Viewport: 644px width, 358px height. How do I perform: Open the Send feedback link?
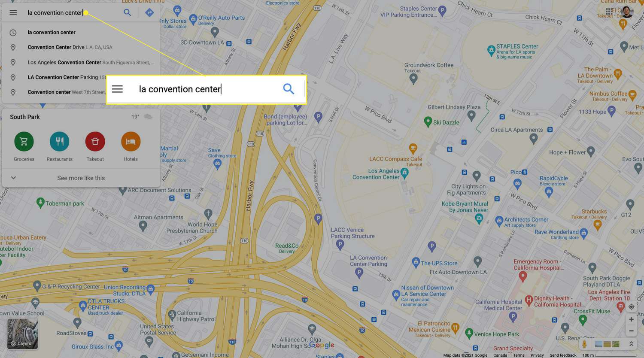click(563, 355)
